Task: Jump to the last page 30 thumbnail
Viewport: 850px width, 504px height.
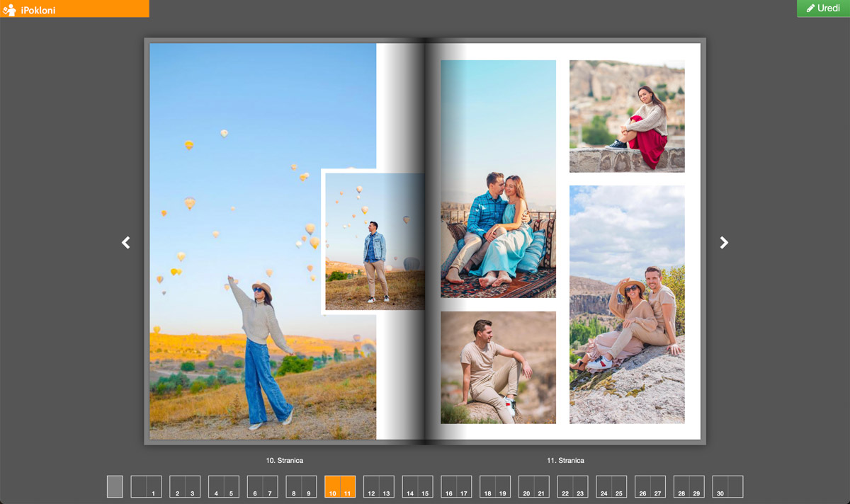Action: [x=727, y=486]
